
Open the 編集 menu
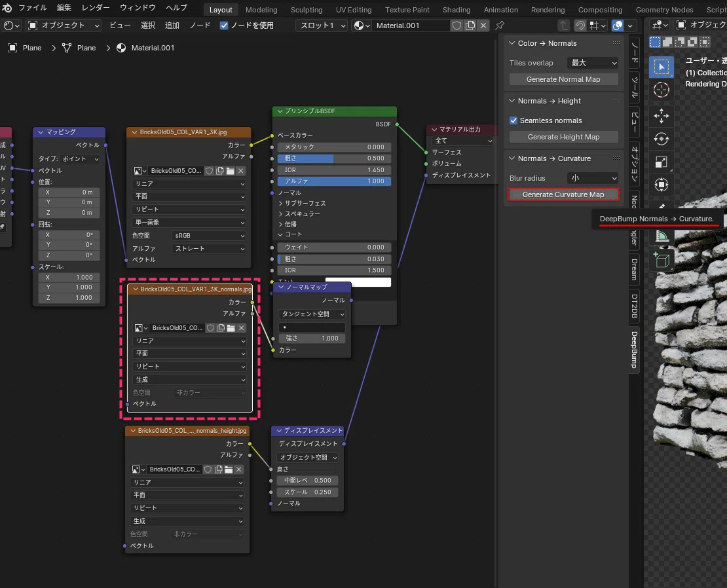[x=64, y=8]
